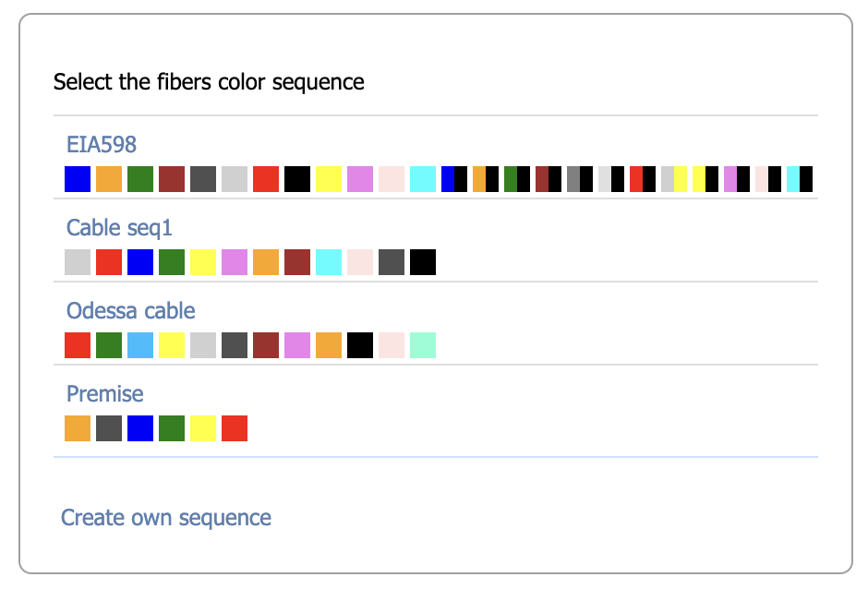Click the blue-black striped swatch in EIA598

(x=454, y=179)
